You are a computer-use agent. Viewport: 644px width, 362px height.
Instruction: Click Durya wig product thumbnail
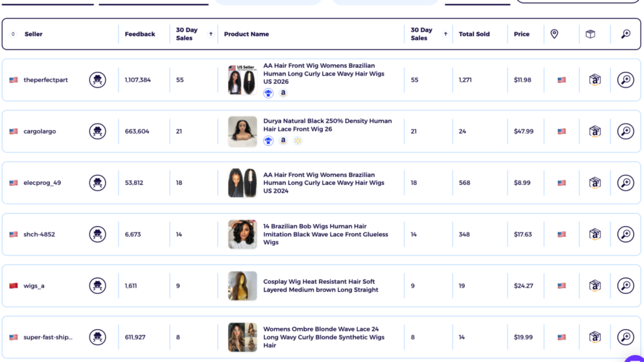242,131
